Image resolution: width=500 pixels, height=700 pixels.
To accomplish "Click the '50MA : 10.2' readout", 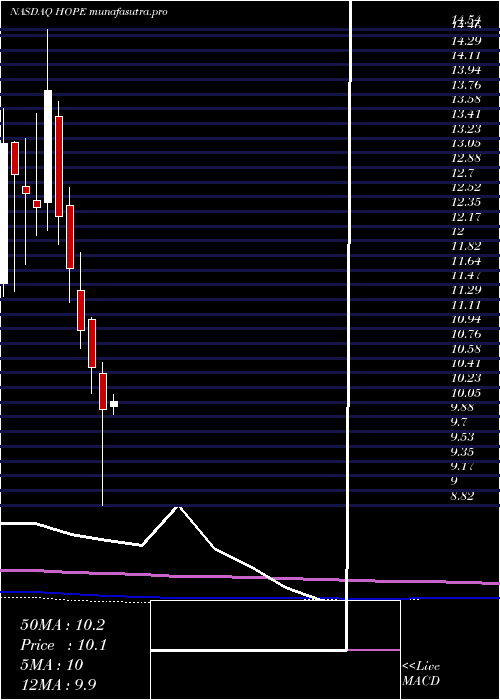I will click(62, 625).
